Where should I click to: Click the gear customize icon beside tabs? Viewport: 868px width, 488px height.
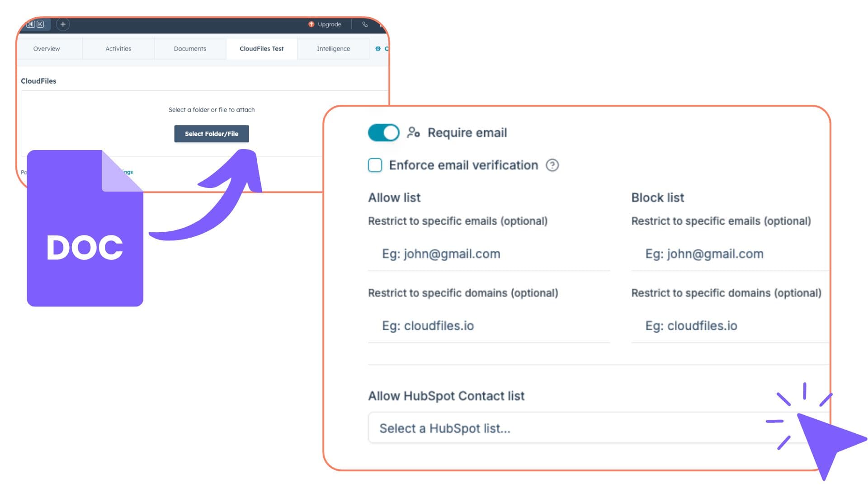pyautogui.click(x=378, y=49)
